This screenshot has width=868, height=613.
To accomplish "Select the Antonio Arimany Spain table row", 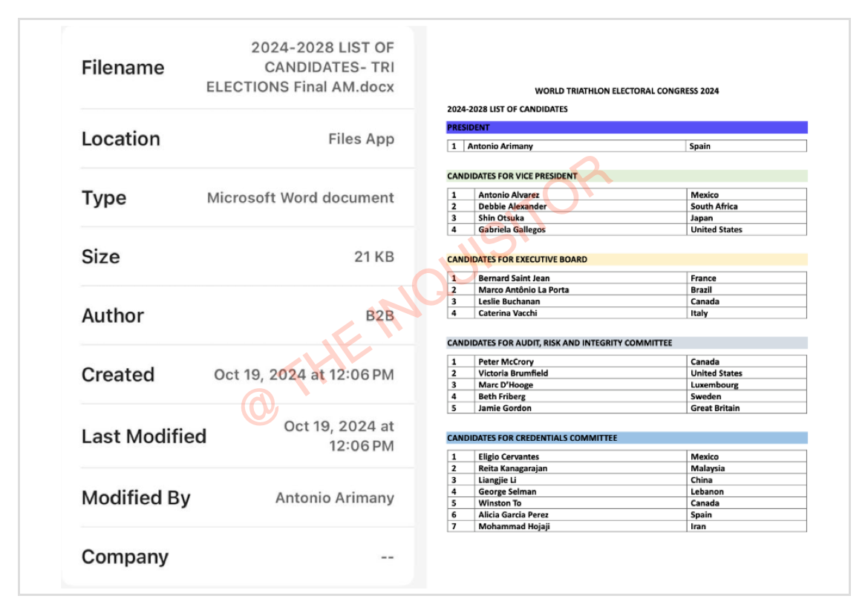I will click(x=627, y=146).
